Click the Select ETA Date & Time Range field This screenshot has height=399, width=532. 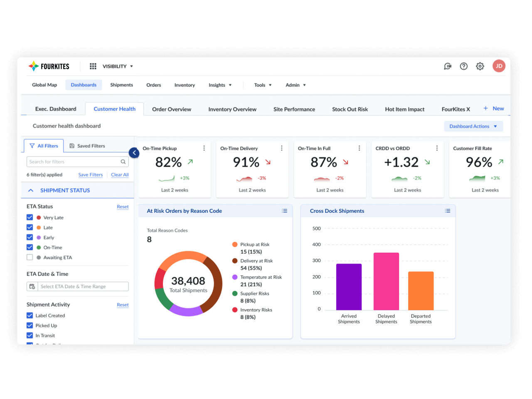83,286
